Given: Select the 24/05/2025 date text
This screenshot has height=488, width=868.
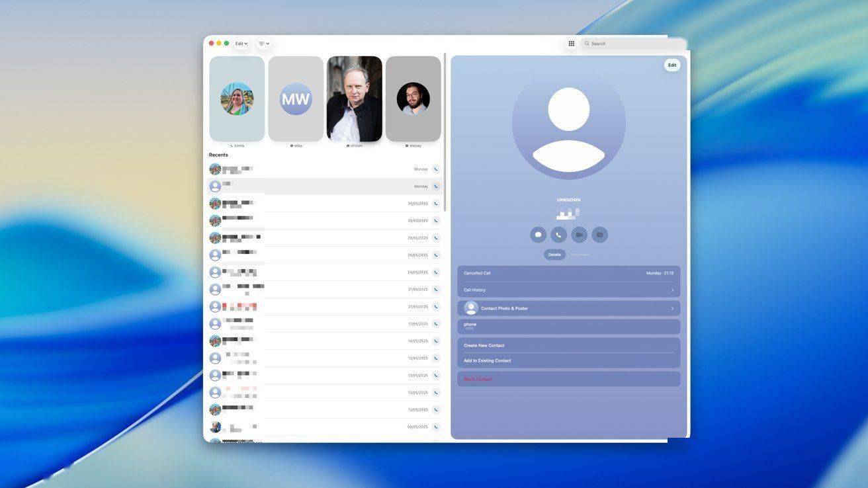Looking at the screenshot, I should coord(418,272).
